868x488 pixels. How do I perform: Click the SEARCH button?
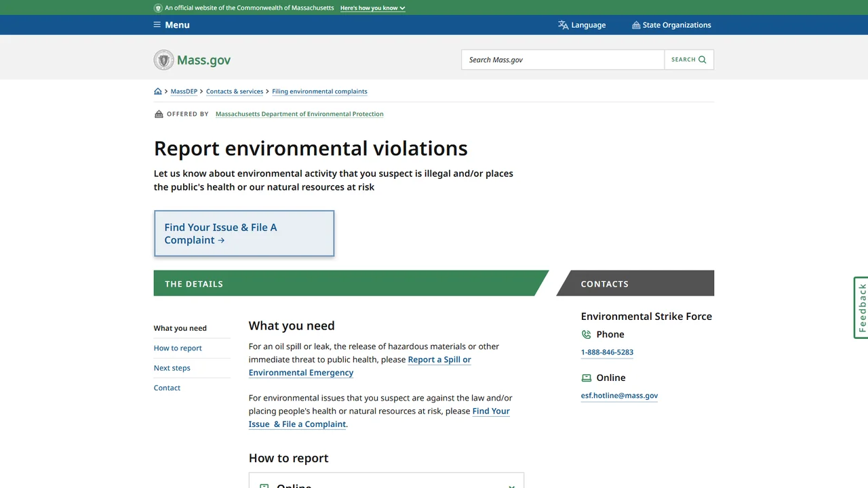click(689, 60)
